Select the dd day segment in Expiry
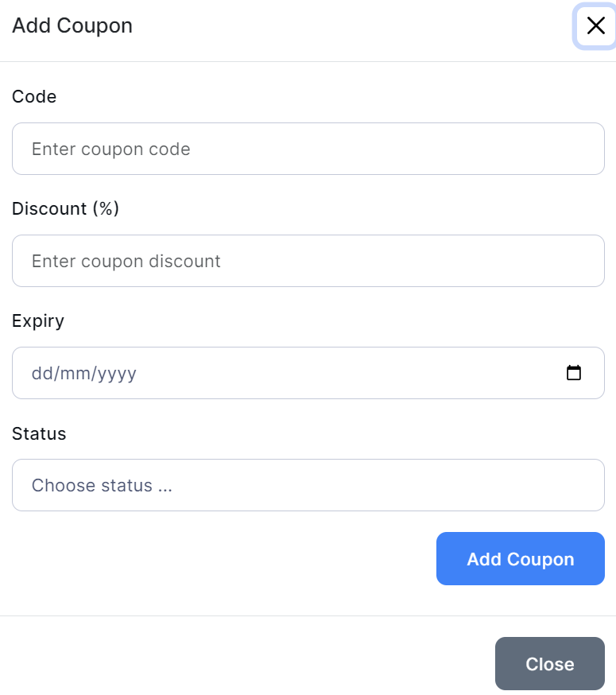The image size is (616, 695). tap(41, 374)
